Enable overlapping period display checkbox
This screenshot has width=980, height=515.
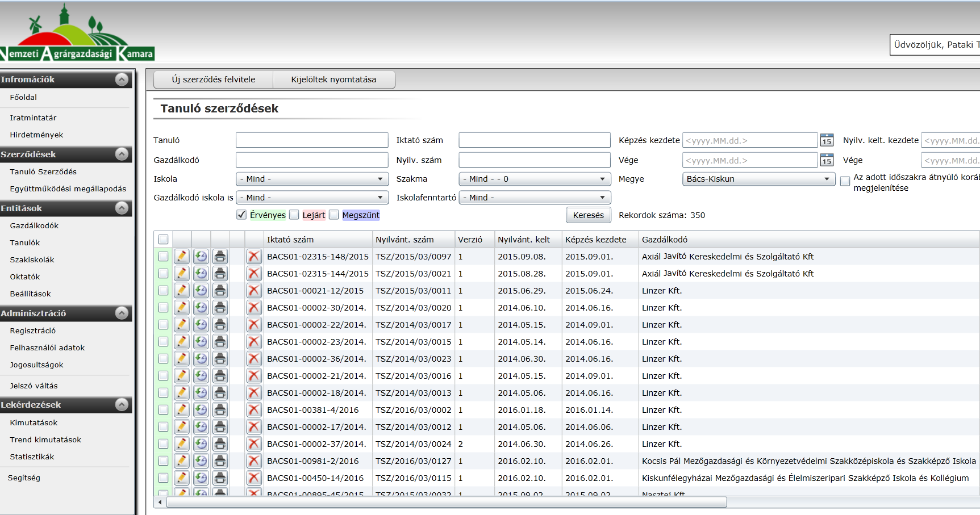[x=845, y=181]
